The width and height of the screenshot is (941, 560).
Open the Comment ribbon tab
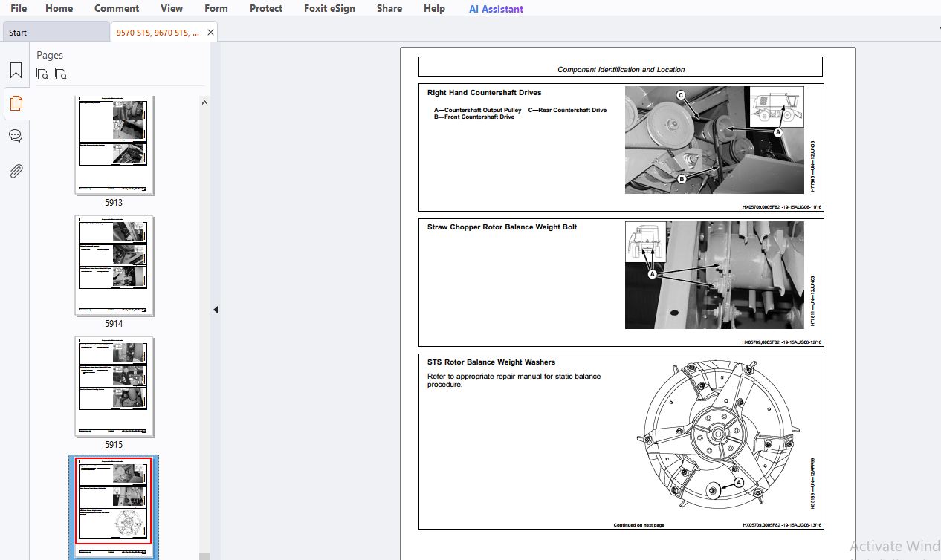pyautogui.click(x=117, y=9)
